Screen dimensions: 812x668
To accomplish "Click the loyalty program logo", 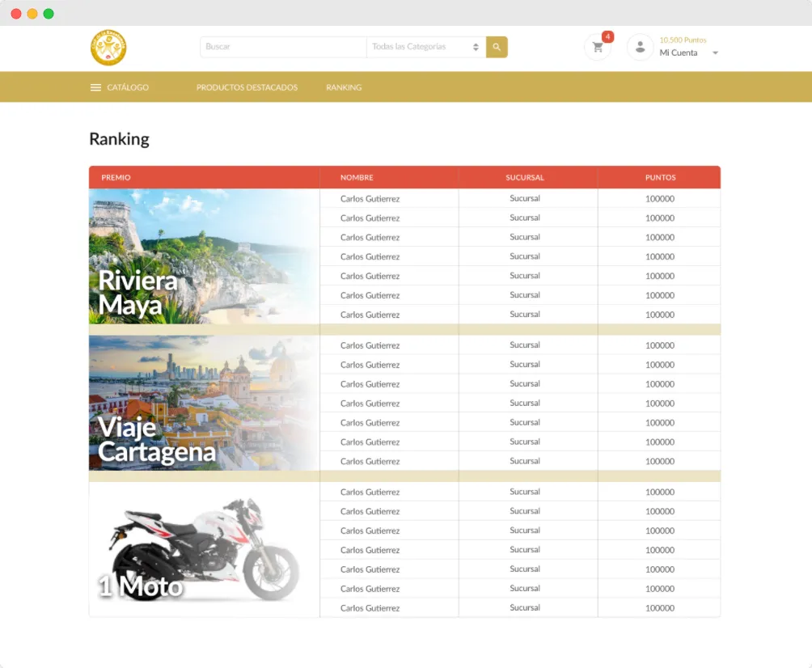I will point(108,47).
